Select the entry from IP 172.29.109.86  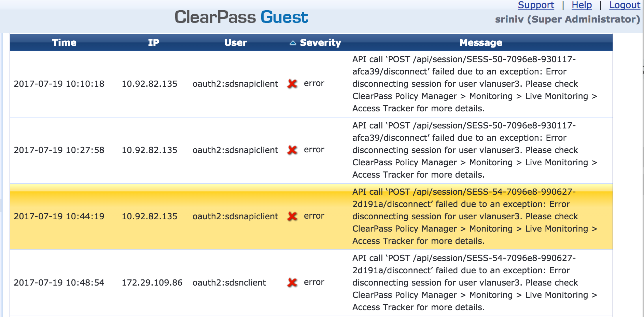point(152,282)
